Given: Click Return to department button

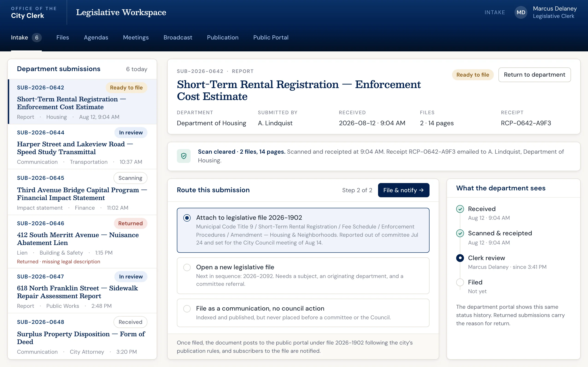Looking at the screenshot, I should pyautogui.click(x=534, y=75).
